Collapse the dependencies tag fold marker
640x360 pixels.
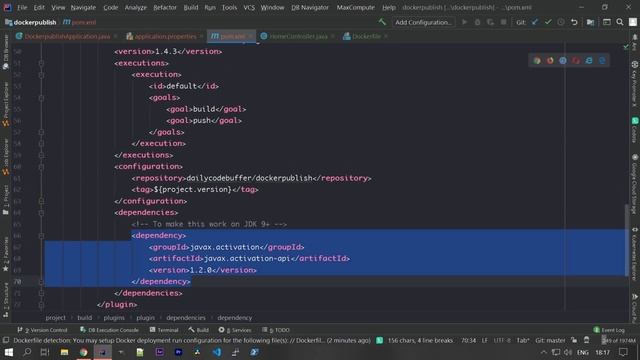pos(41,213)
